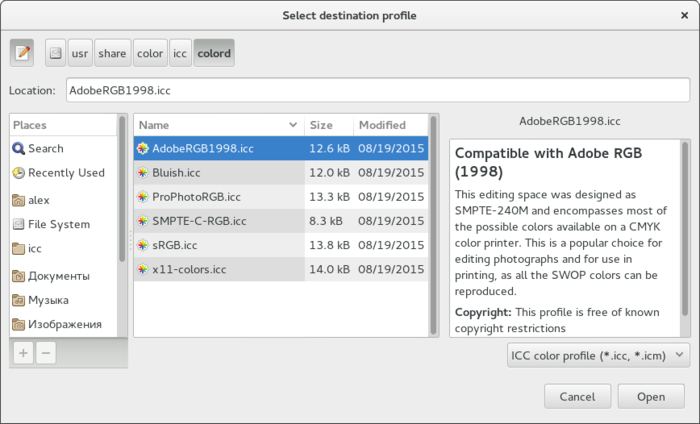Open the icc bookmark folder
Screen dimensions: 700x424
63,248
